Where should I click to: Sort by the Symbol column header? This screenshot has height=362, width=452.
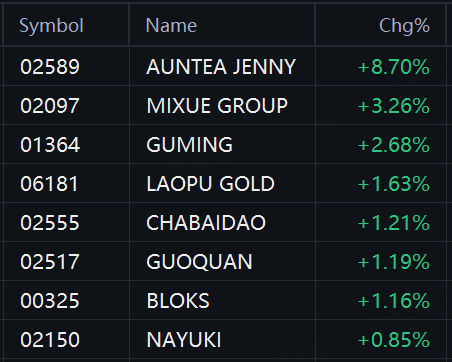[51, 26]
